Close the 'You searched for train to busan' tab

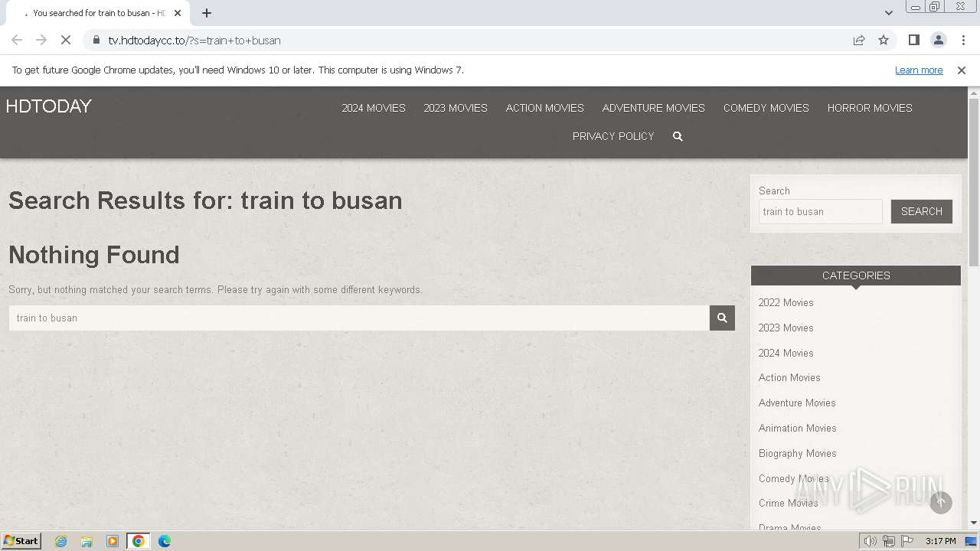pos(178,13)
